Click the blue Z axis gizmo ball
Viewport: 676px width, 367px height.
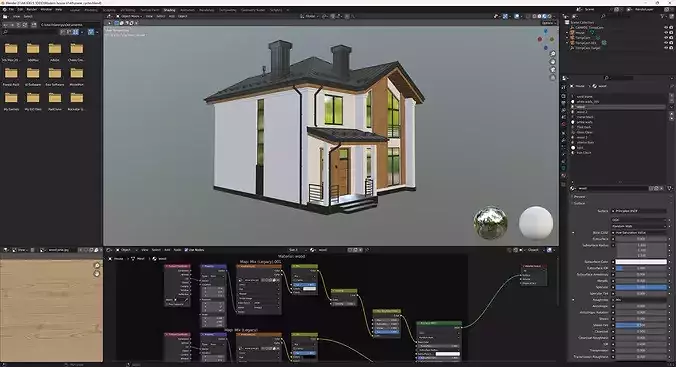tap(545, 31)
